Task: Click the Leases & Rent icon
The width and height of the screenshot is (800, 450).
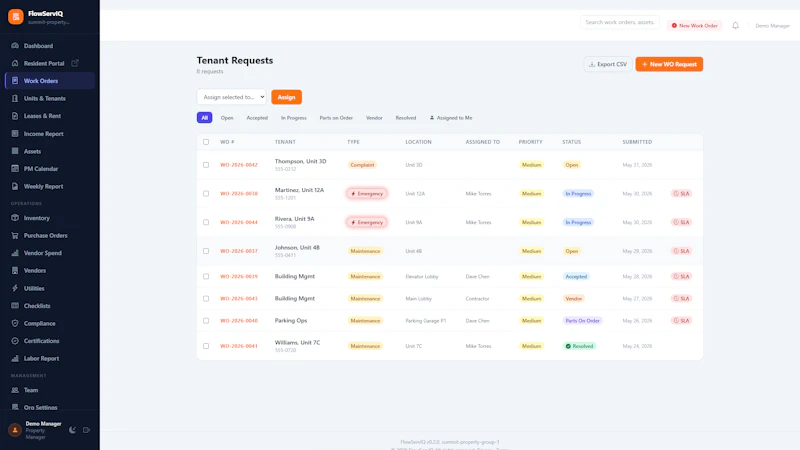Action: point(15,116)
